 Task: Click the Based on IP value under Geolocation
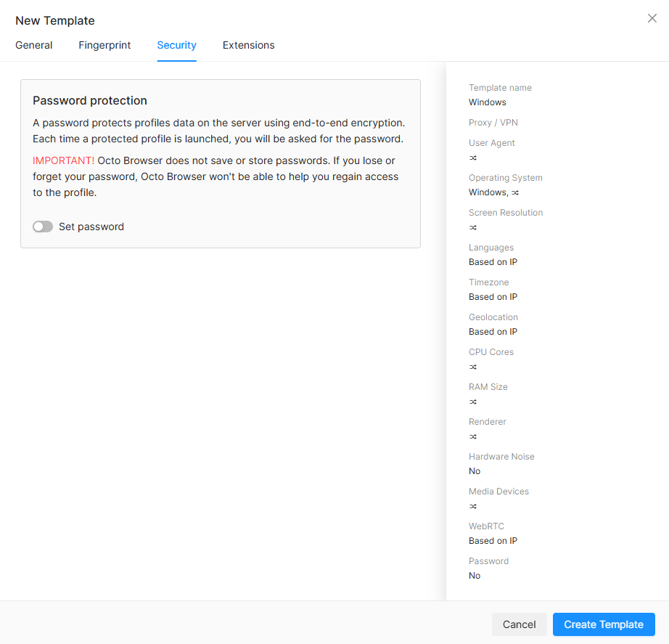(x=493, y=332)
